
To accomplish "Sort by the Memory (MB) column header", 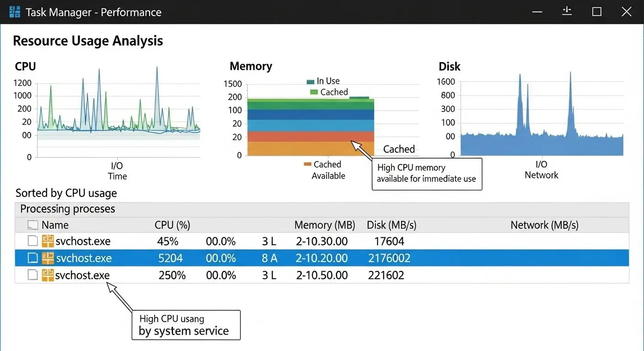I will (324, 225).
